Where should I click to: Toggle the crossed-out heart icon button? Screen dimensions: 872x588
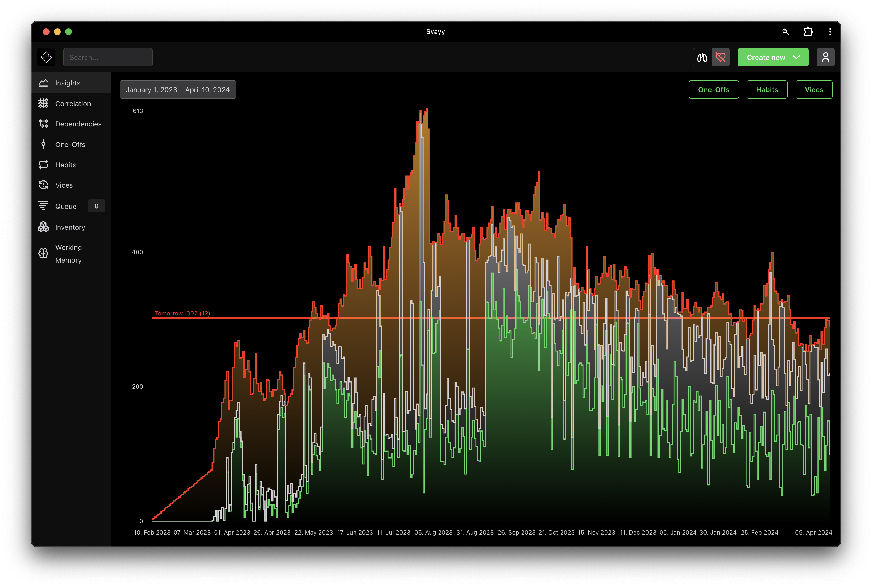pos(720,57)
